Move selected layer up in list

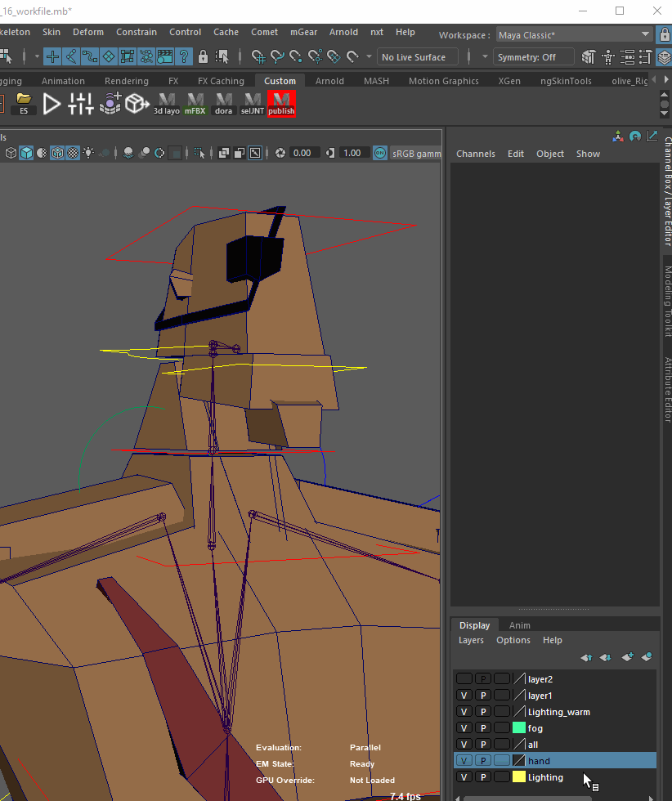pos(586,657)
